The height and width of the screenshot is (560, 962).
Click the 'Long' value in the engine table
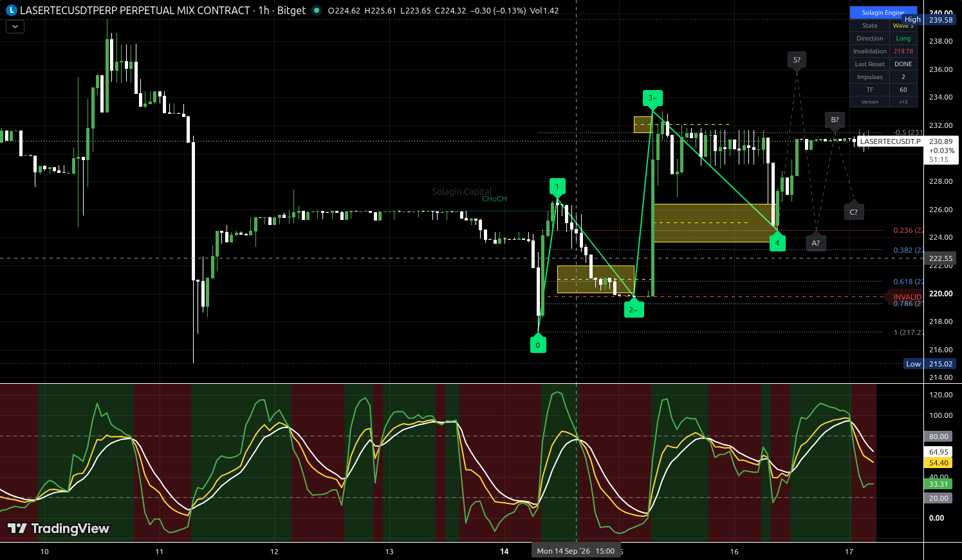903,39
